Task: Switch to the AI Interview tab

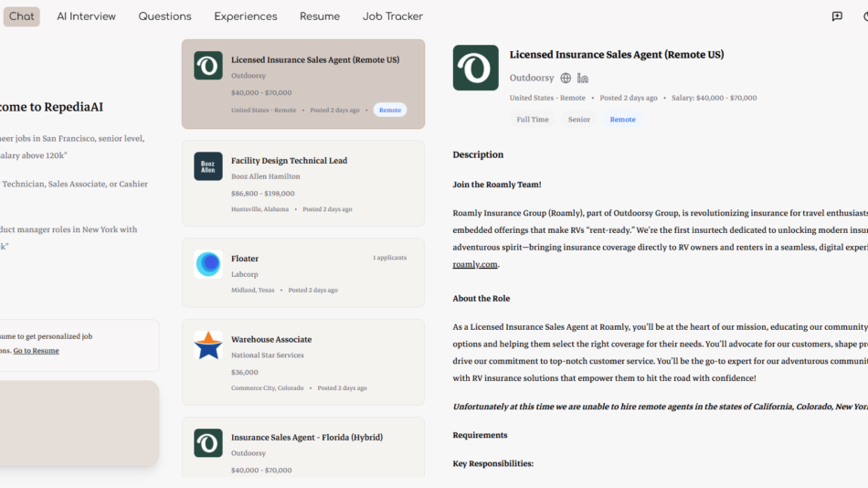Action: [x=87, y=16]
